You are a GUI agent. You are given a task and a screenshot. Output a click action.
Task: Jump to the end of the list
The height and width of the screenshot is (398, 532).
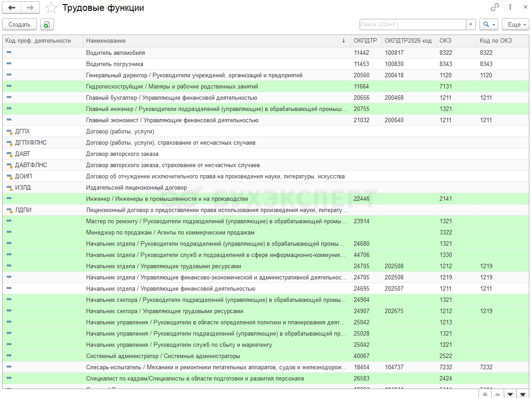pyautogui.click(x=523, y=394)
